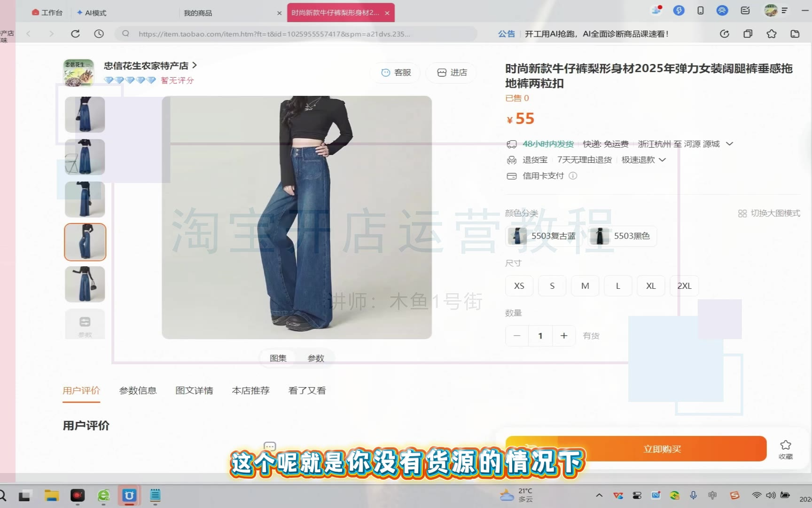Open browsing history clock icon
The width and height of the screenshot is (812, 508).
[99, 34]
